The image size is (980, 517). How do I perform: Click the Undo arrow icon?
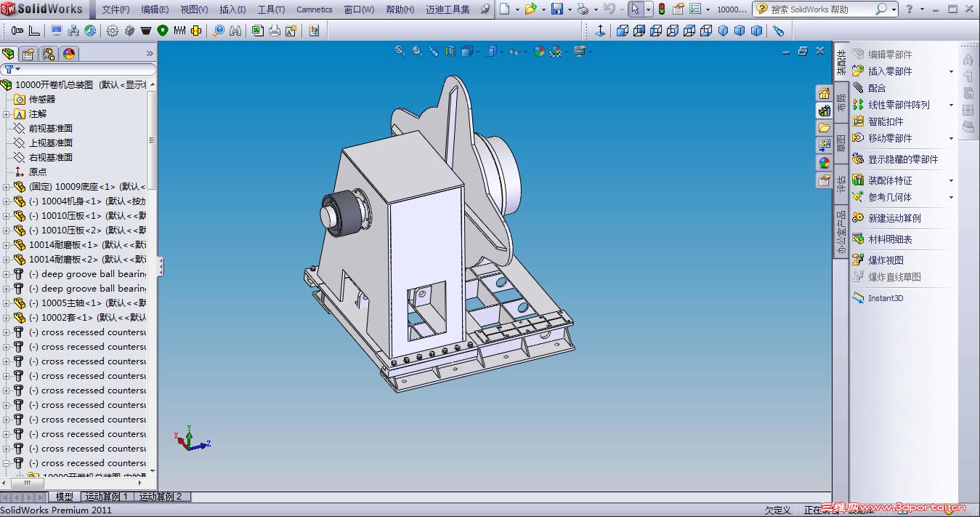tap(609, 9)
